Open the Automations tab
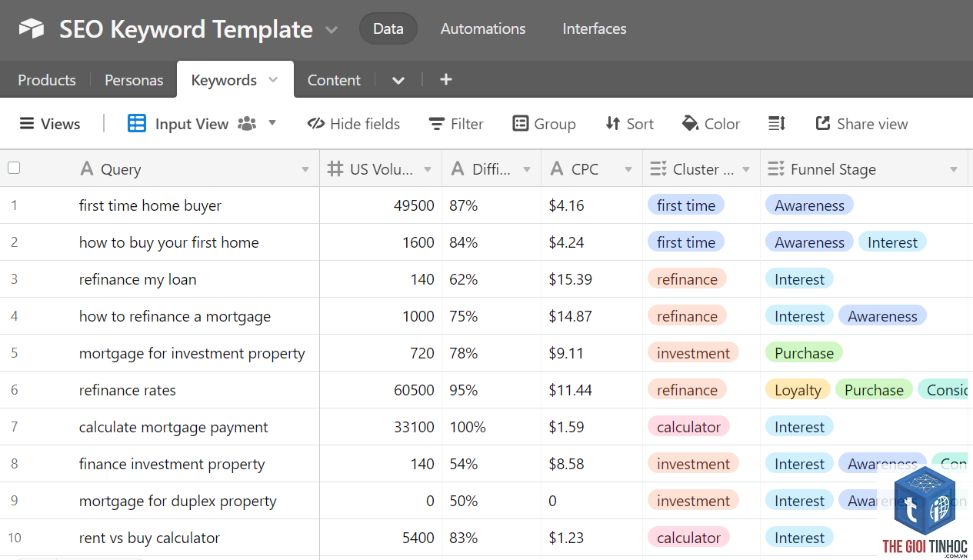 [483, 28]
